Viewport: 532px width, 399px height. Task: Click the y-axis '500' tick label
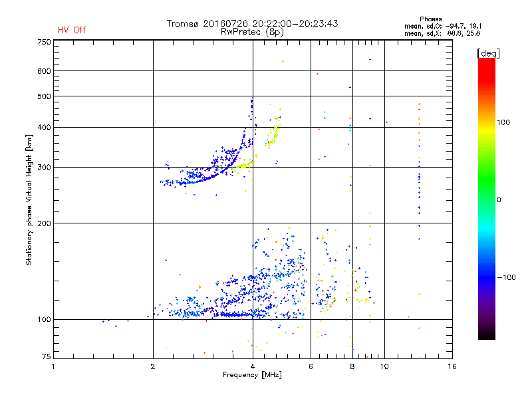44,96
